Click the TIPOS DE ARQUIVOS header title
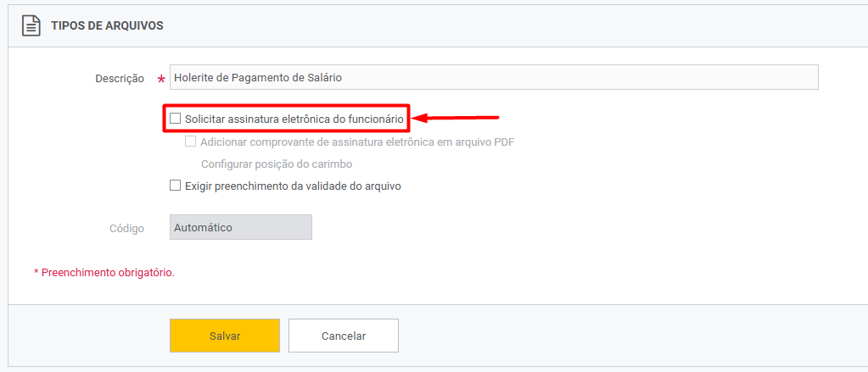The height and width of the screenshot is (372, 868). [x=107, y=25]
